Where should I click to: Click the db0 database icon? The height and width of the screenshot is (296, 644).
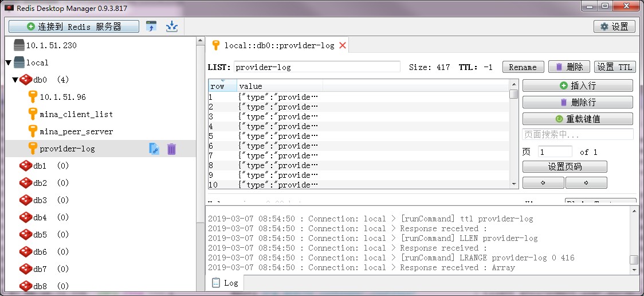point(26,80)
